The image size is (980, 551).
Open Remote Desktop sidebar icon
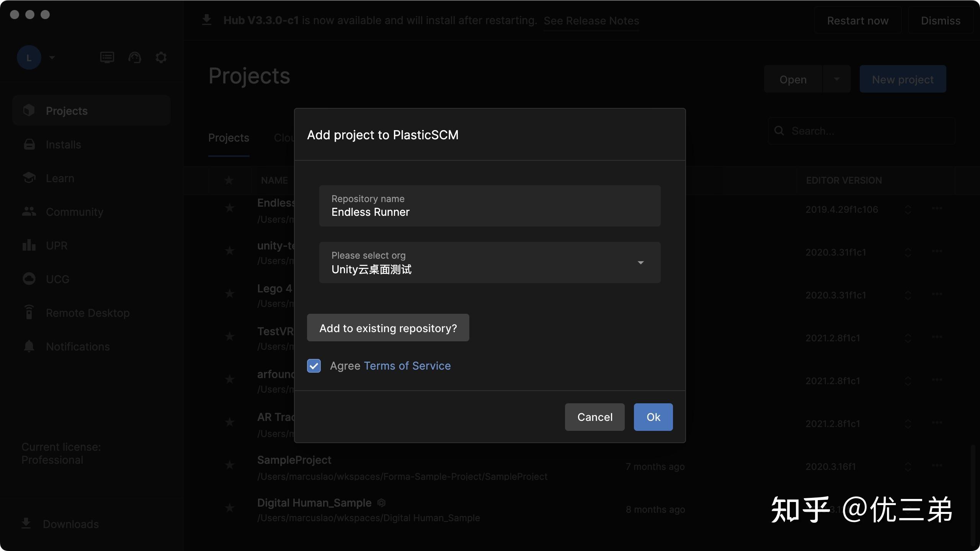click(29, 312)
